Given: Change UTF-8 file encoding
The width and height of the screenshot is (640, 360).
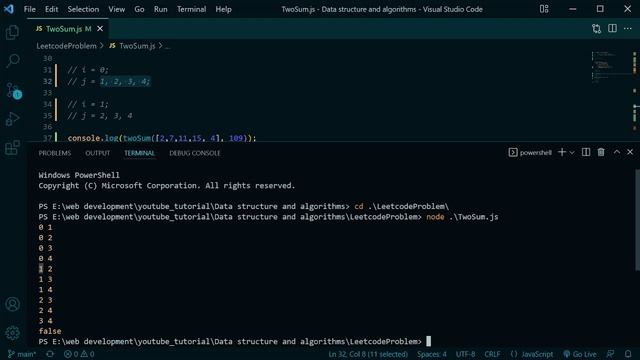Looking at the screenshot, I should tap(465, 354).
